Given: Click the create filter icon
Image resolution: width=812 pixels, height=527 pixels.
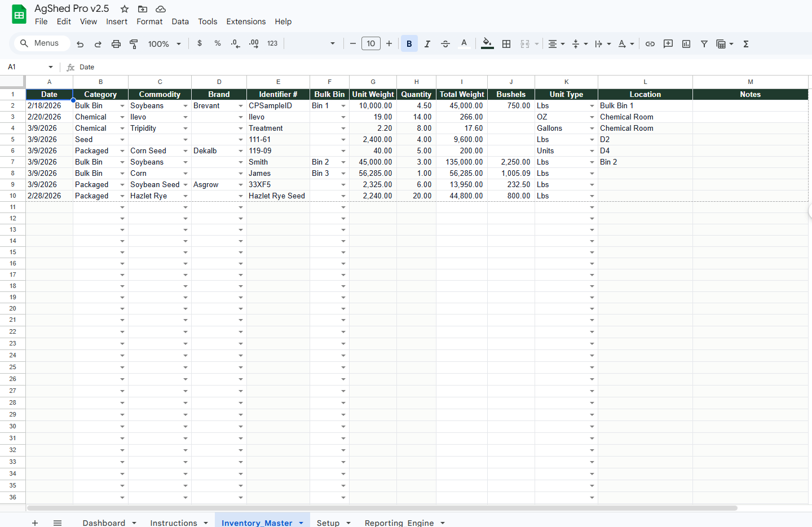Looking at the screenshot, I should (704, 44).
